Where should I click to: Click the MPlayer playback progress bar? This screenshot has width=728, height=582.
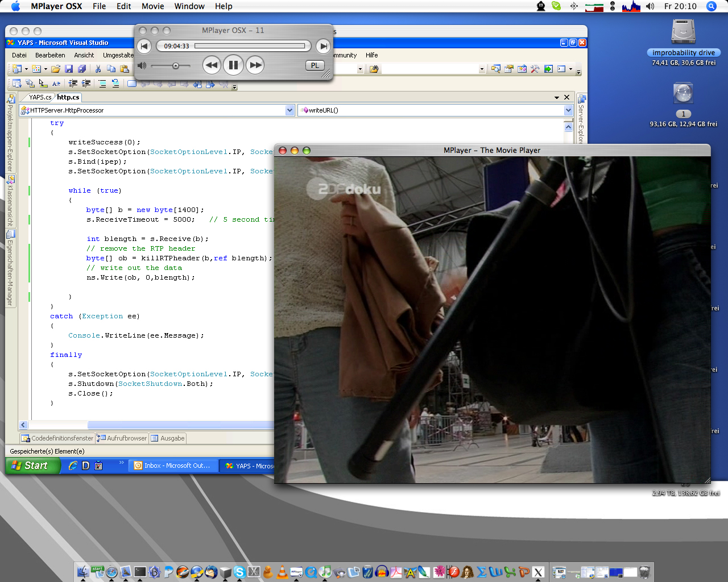pos(250,46)
